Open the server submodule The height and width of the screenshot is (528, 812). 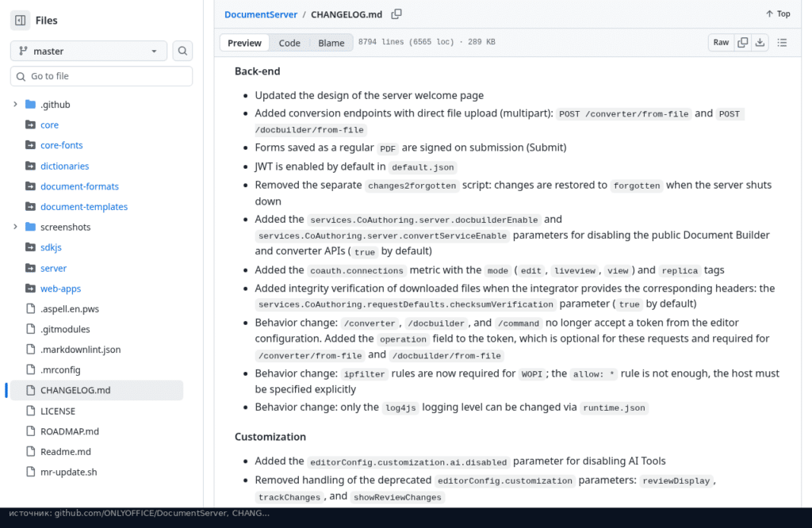click(53, 268)
